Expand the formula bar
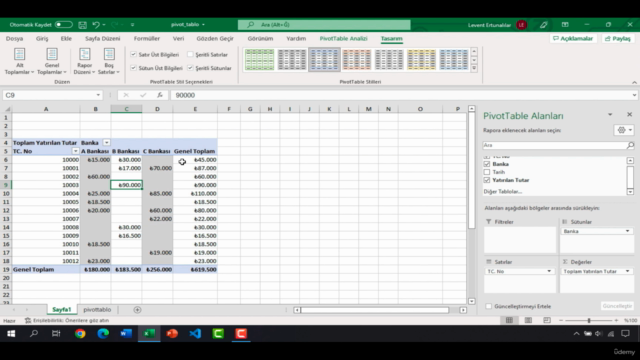This screenshot has width=640, height=360. click(x=634, y=95)
